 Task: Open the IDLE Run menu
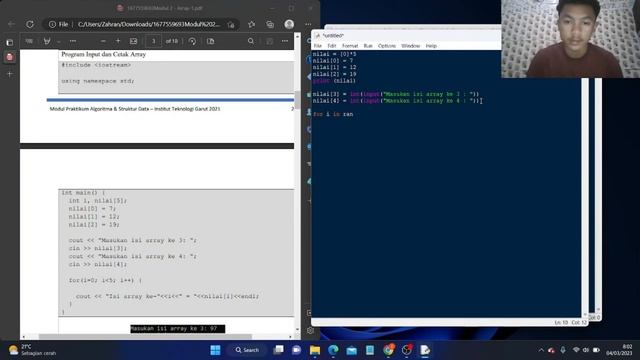pos(368,46)
